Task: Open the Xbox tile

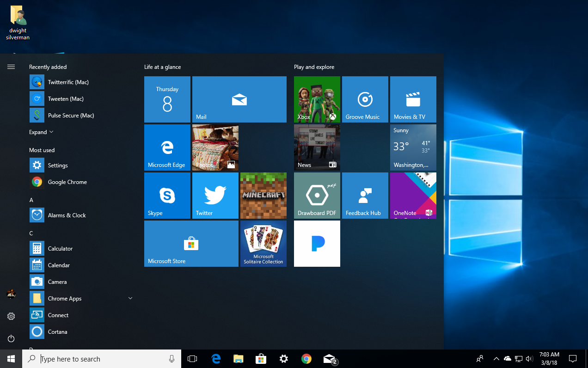Action: (317, 99)
